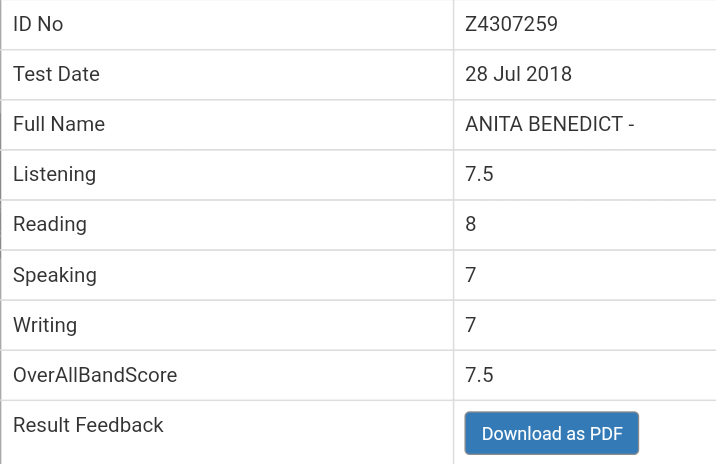
Task: Click the Download as PDF button
Action: 552,433
